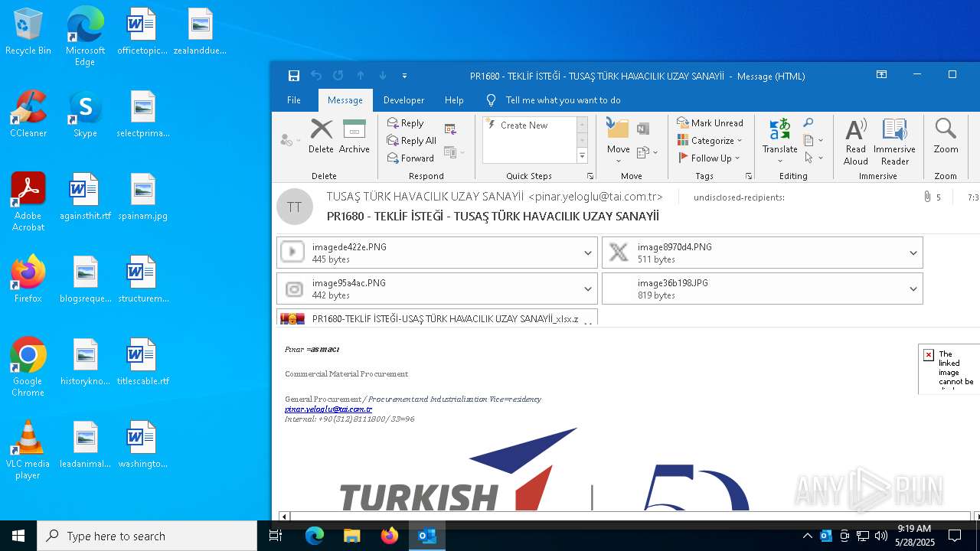Expand dropdown for image36b198.JPG attachment
The height and width of the screenshot is (551, 980).
pos(913,289)
